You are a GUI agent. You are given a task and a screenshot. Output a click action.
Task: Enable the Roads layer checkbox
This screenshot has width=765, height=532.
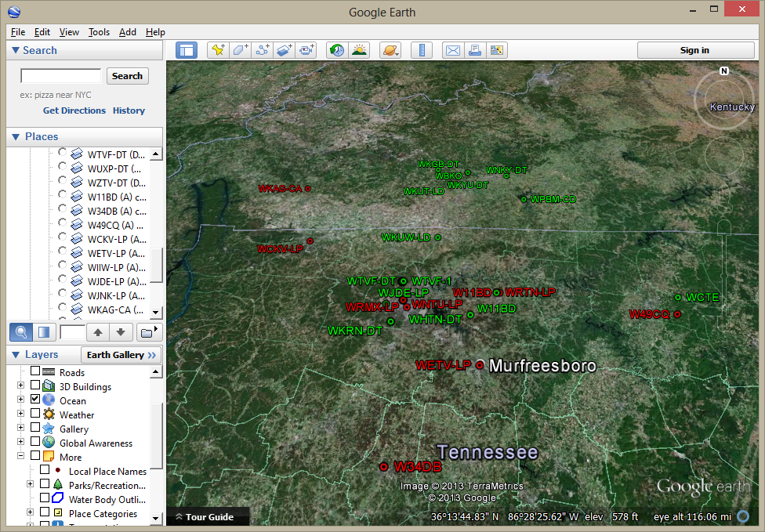point(35,371)
